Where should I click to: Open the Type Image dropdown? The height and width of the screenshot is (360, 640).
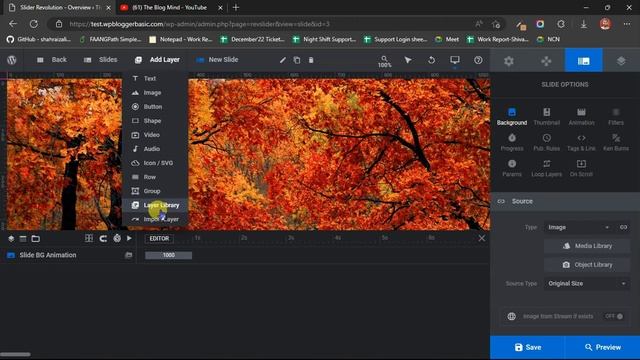point(578,227)
